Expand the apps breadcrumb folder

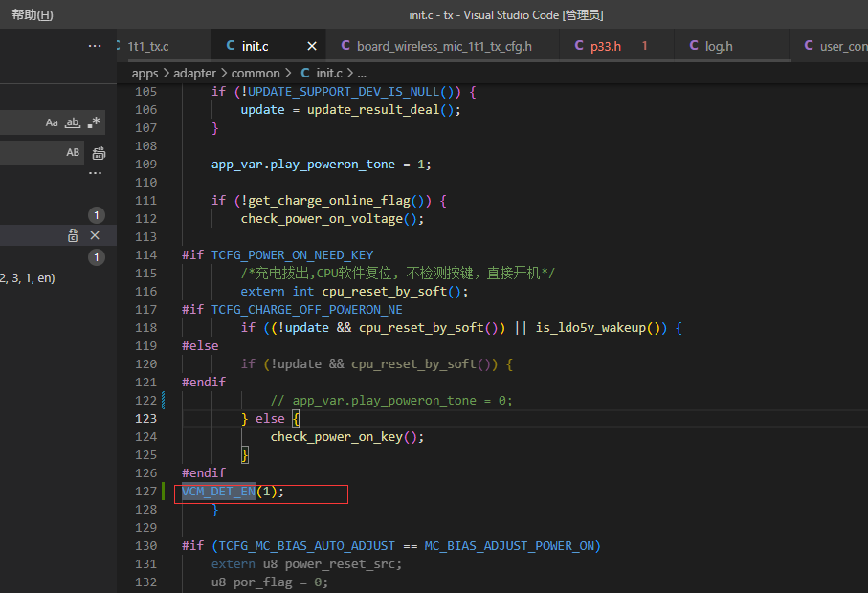pos(145,74)
